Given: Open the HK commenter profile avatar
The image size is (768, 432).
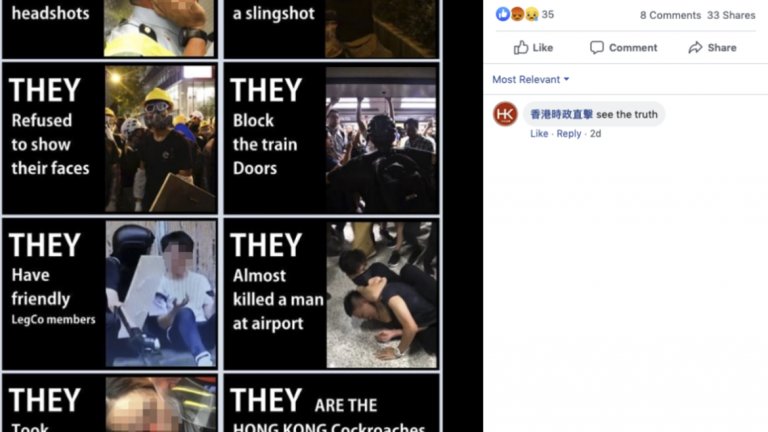Looking at the screenshot, I should click(x=505, y=114).
